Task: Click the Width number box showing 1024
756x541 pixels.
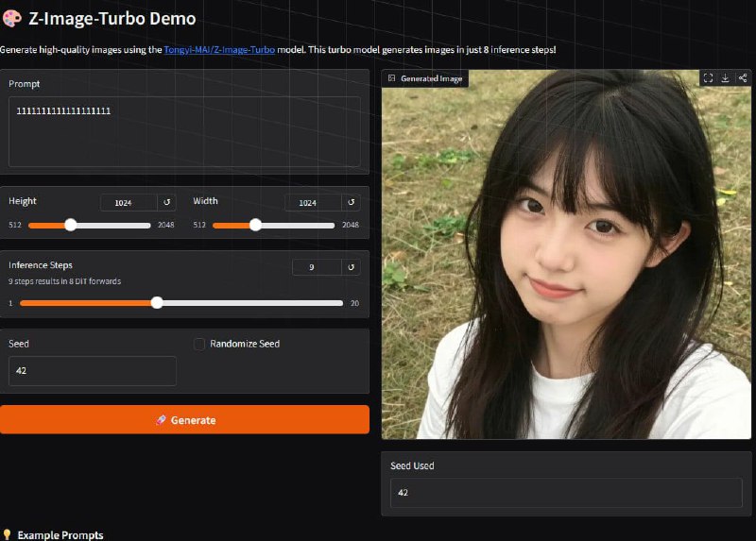Action: click(x=313, y=202)
